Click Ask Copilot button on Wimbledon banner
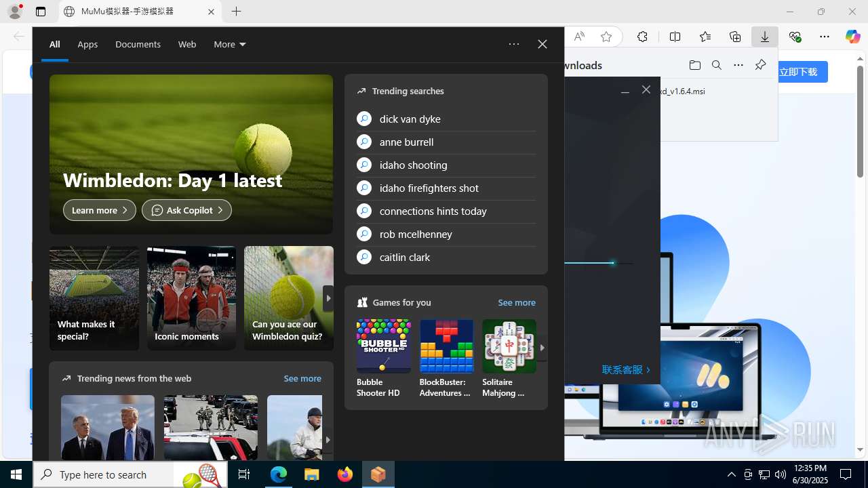 (x=186, y=210)
